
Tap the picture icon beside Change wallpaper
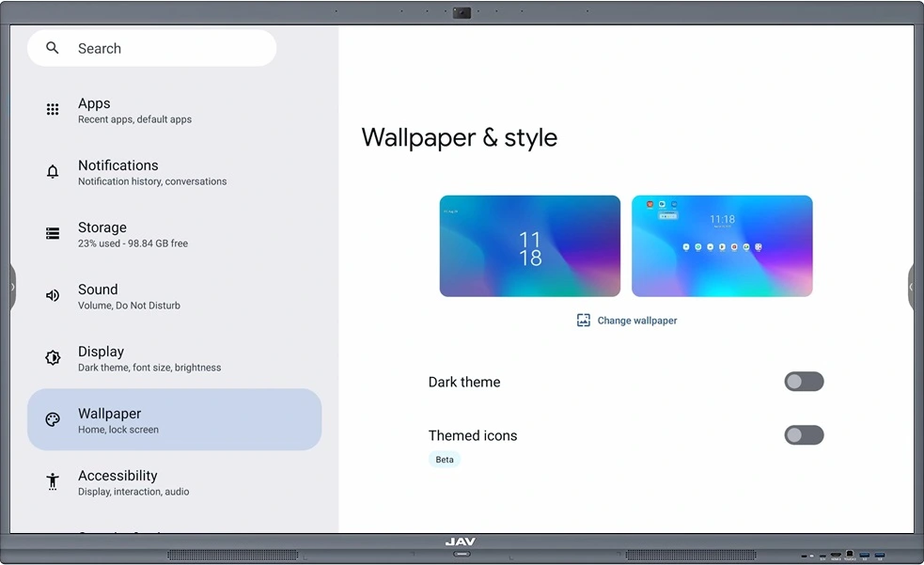click(583, 320)
